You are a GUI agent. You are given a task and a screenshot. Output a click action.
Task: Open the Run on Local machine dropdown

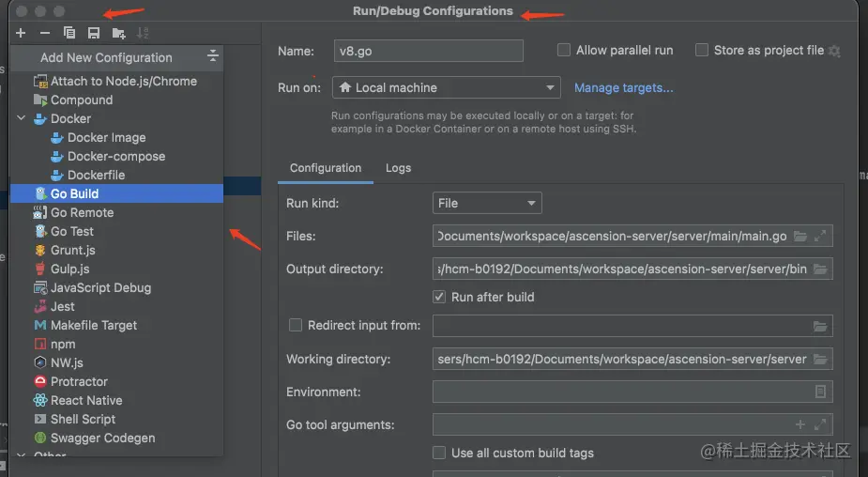(446, 87)
